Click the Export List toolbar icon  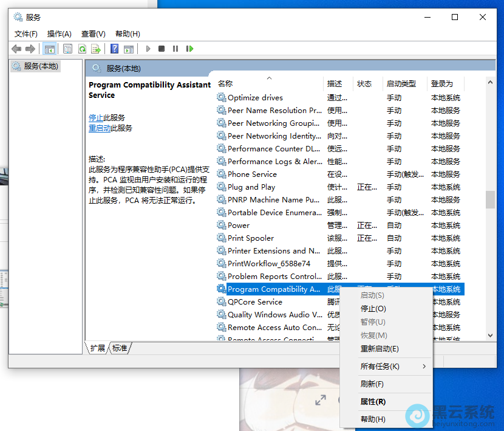pos(96,49)
